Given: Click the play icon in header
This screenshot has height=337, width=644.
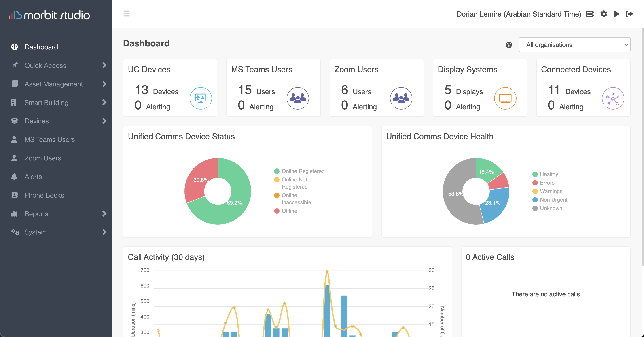Looking at the screenshot, I should coord(616,14).
